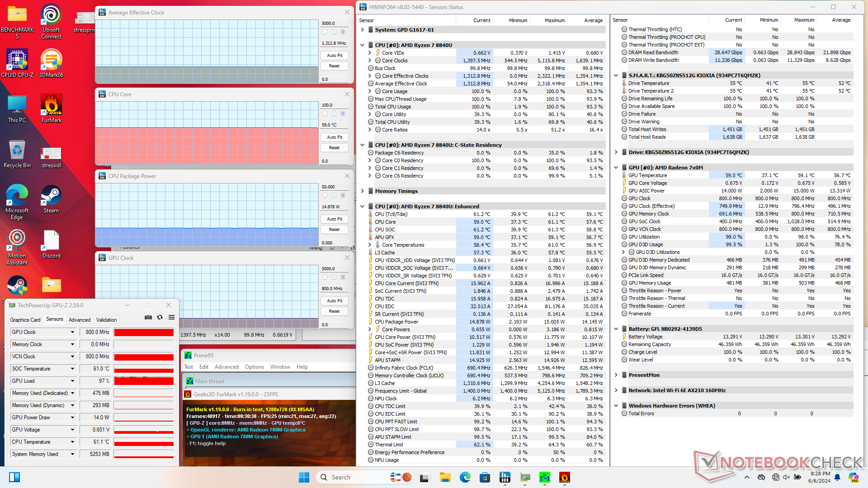868x488 pixels.
Task: Switch to the Graphics Card tab in GPU-Z
Action: coord(25,319)
